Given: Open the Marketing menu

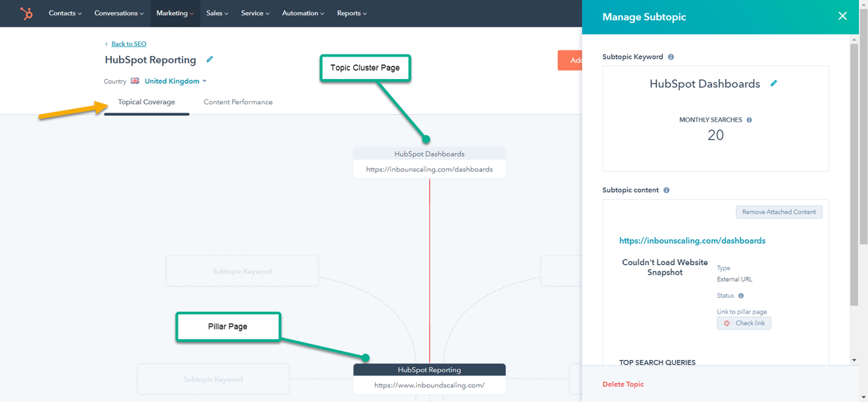Looking at the screenshot, I should tap(175, 13).
